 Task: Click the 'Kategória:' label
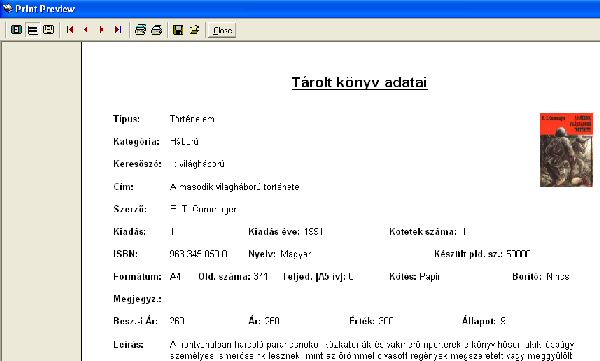[136, 142]
